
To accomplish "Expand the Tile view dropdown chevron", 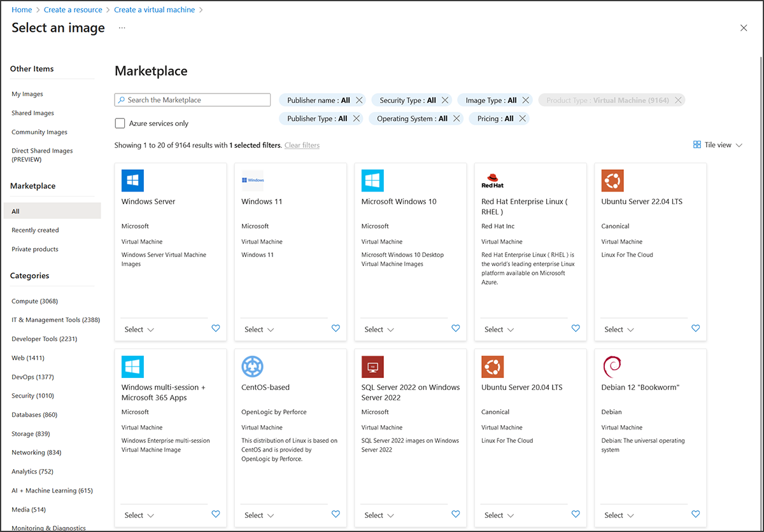I will tap(739, 145).
